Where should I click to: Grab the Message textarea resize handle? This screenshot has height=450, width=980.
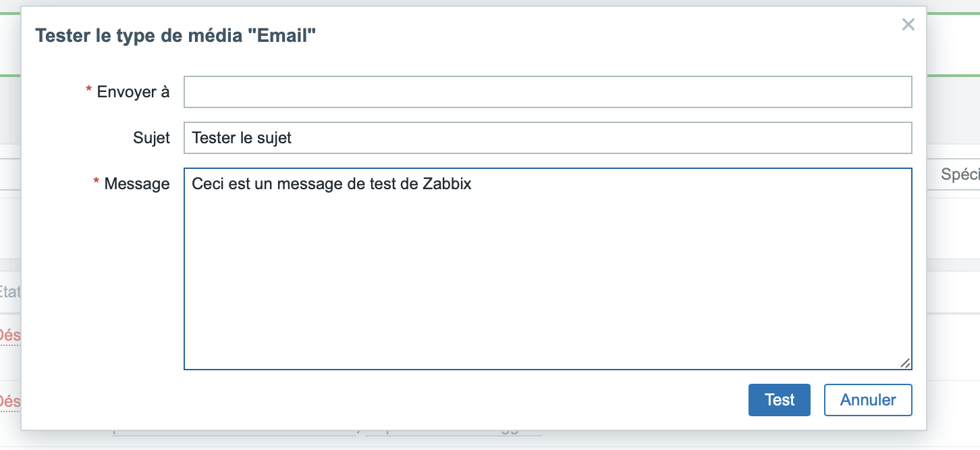tap(905, 363)
